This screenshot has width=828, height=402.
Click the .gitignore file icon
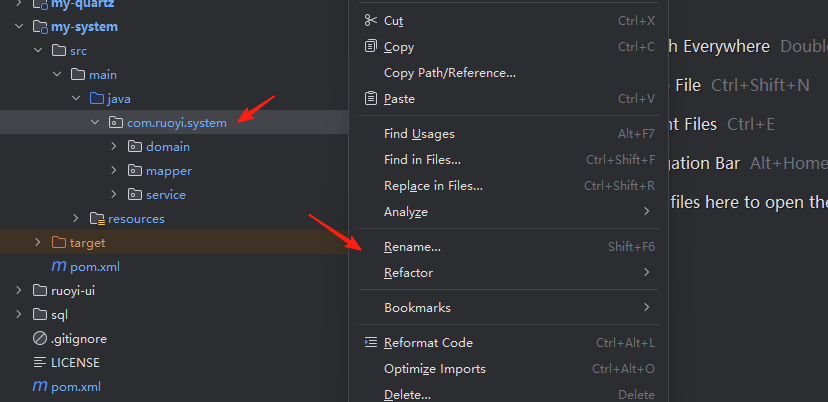(40, 338)
